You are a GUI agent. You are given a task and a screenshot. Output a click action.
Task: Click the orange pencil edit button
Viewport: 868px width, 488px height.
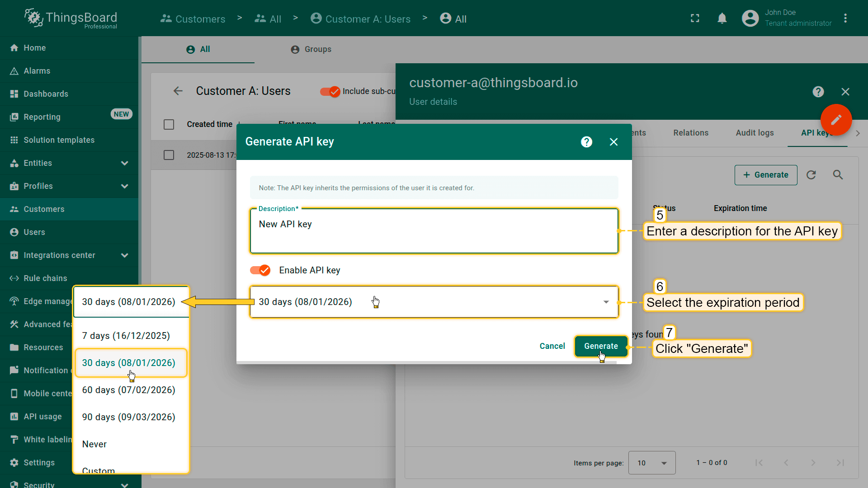pos(836,120)
